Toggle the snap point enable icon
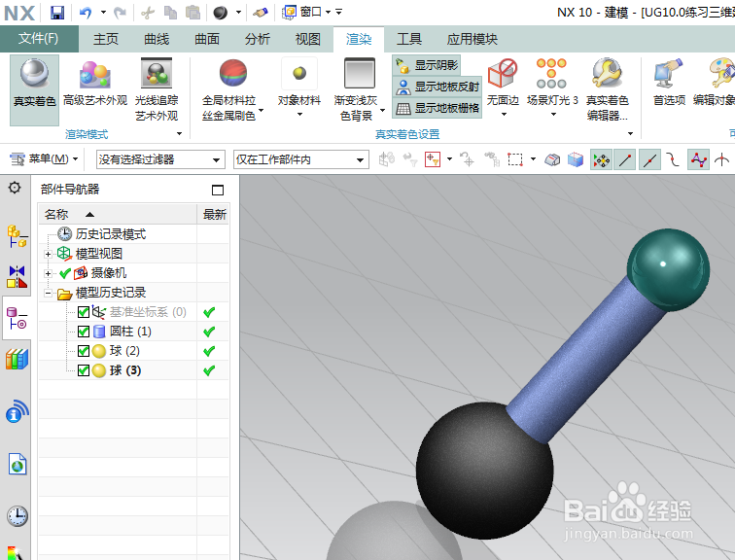 pos(601,159)
